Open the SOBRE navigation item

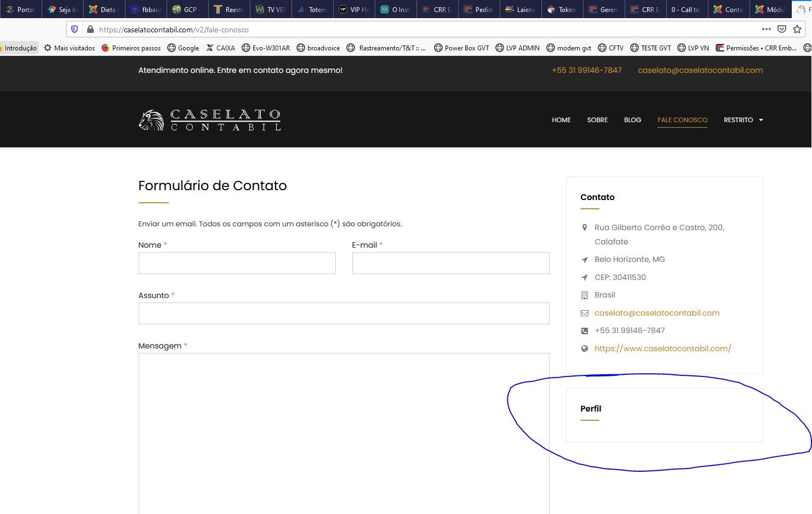tap(597, 120)
